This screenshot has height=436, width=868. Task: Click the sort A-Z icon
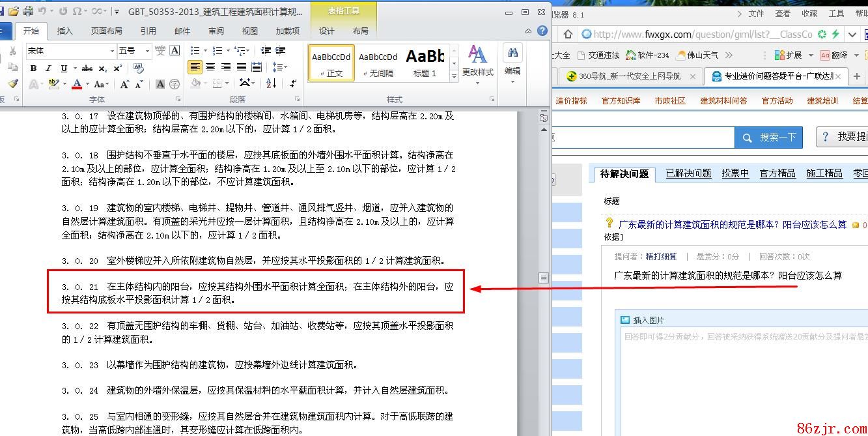coord(272,83)
